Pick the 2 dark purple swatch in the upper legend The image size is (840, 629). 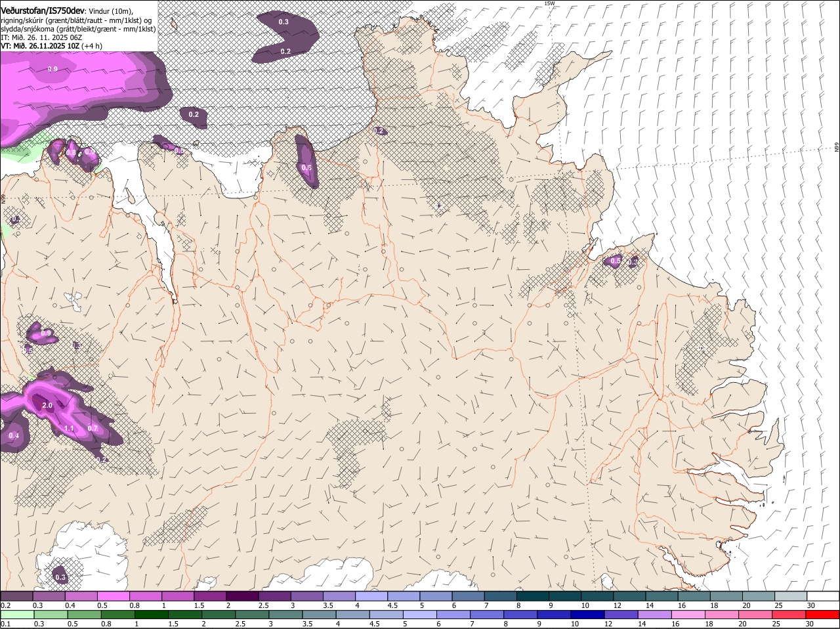point(242,596)
